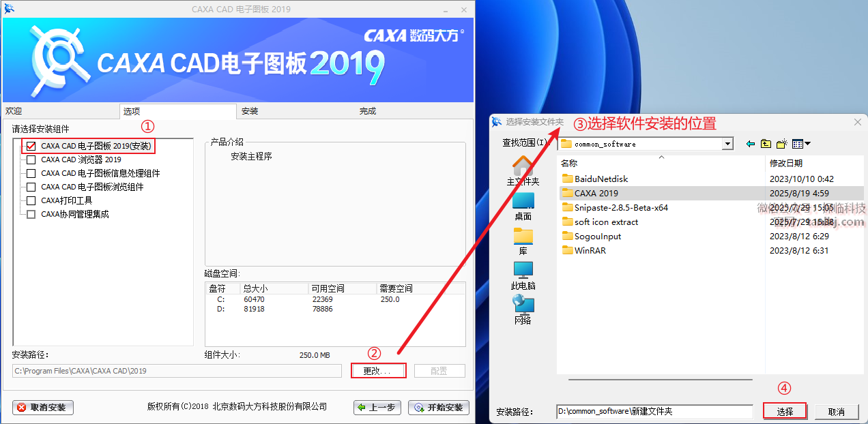Open the view menu icon dropdown
This screenshot has height=424, width=868.
pyautogui.click(x=801, y=144)
